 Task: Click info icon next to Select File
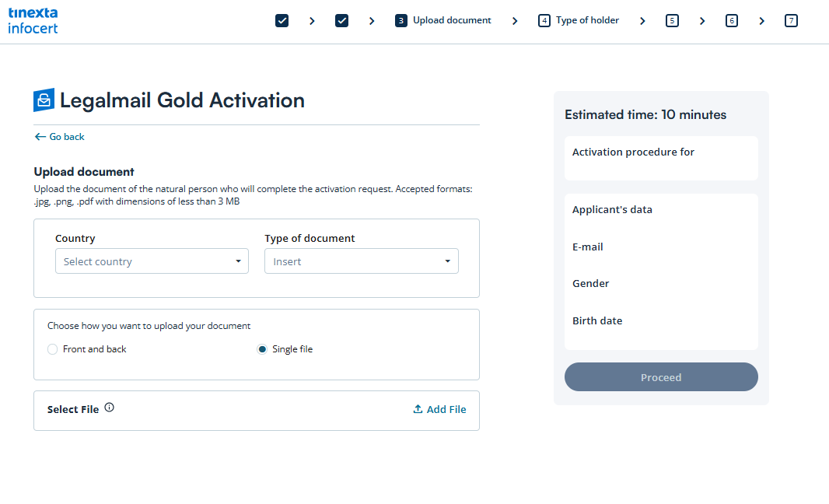[x=109, y=408]
